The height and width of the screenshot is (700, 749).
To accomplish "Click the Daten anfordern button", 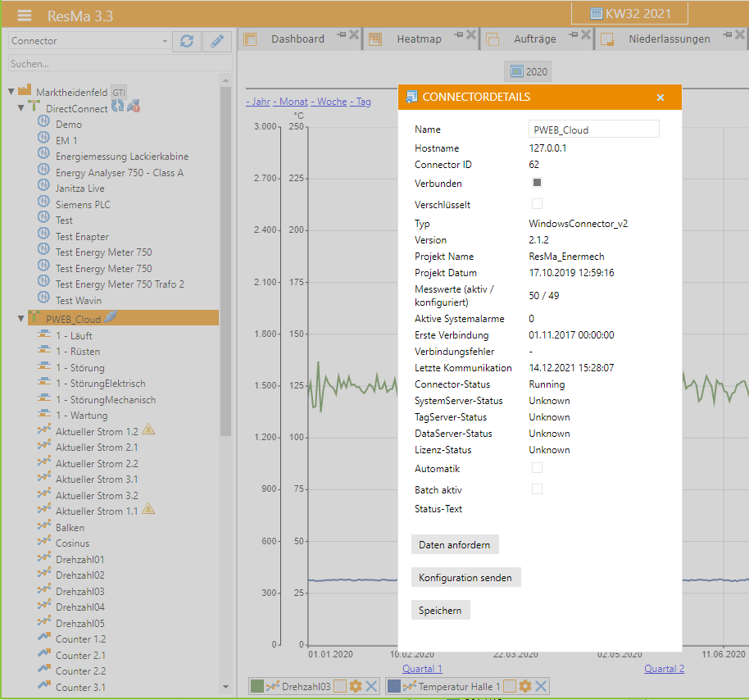I will 455,544.
